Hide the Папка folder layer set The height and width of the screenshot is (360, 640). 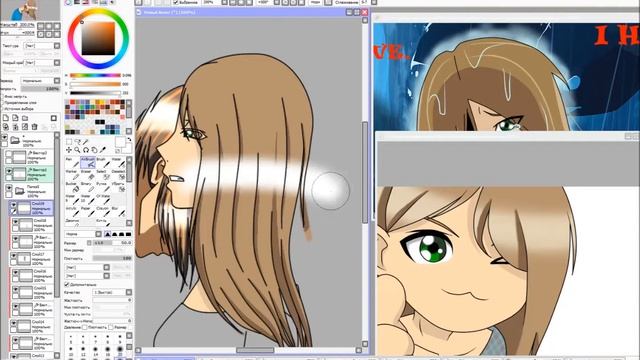point(9,188)
